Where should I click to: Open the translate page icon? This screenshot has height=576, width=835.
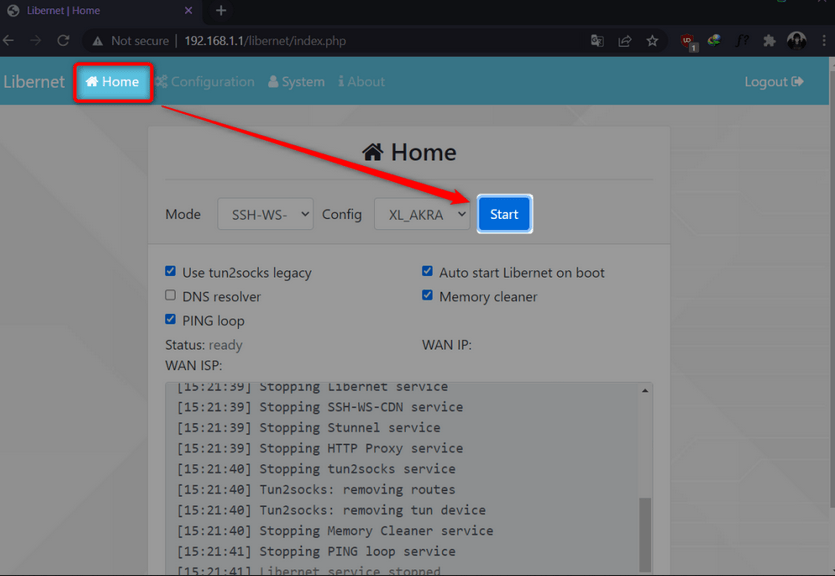point(597,40)
